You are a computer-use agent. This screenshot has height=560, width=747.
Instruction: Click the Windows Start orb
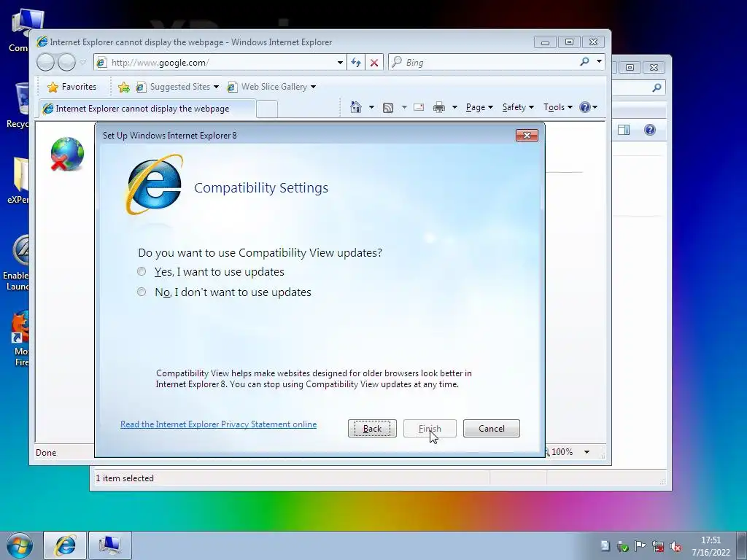(x=20, y=545)
